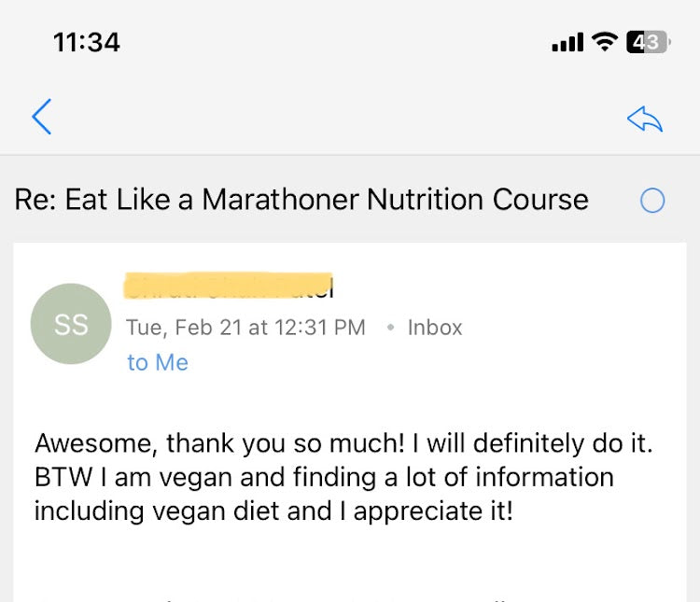Tap the green SS sender avatar
The height and width of the screenshot is (602, 700).
(x=71, y=324)
